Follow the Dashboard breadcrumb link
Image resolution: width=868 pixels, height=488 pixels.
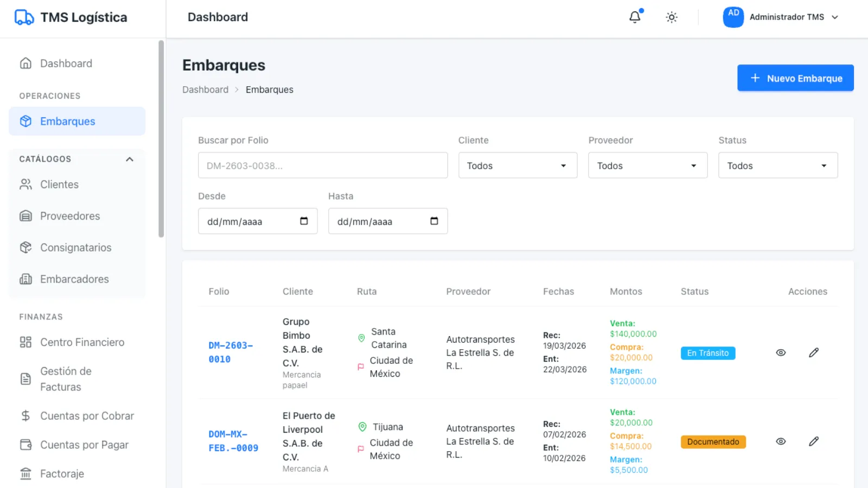point(205,89)
